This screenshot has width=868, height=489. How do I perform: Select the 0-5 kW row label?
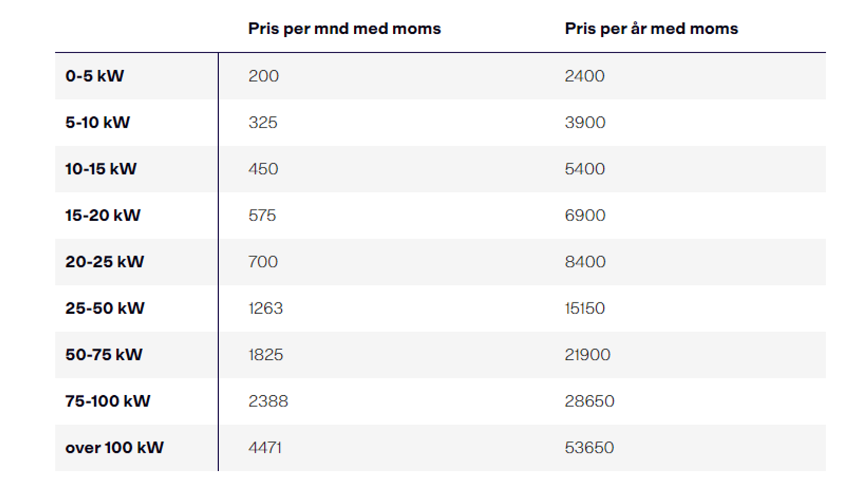[x=95, y=76]
